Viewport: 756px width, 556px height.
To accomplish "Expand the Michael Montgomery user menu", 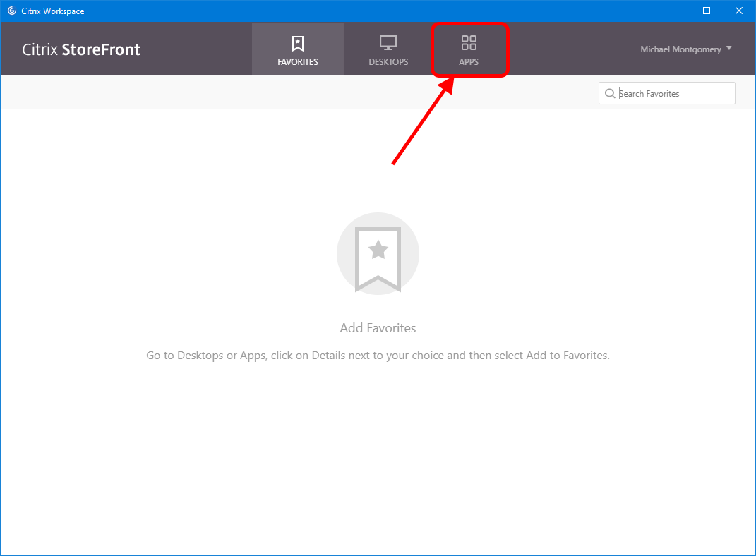I will (x=685, y=49).
